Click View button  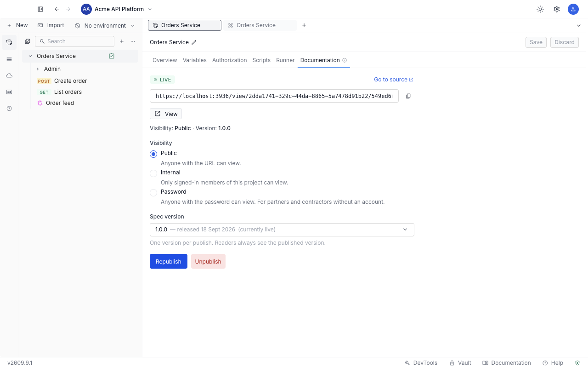166,114
